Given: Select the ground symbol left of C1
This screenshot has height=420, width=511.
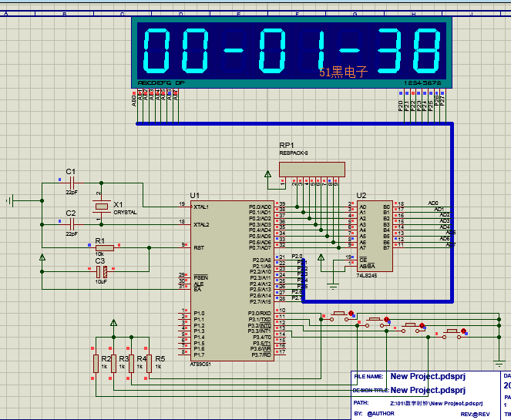Looking at the screenshot, I should point(11,200).
